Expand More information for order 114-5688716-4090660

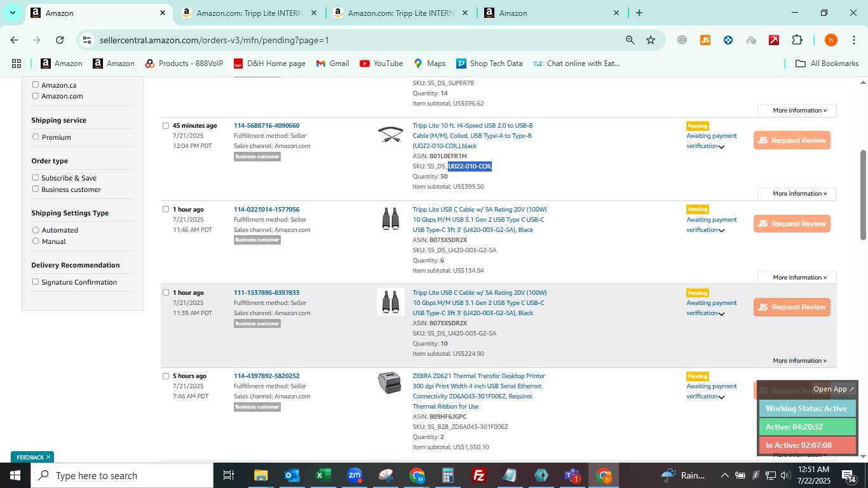click(x=797, y=194)
